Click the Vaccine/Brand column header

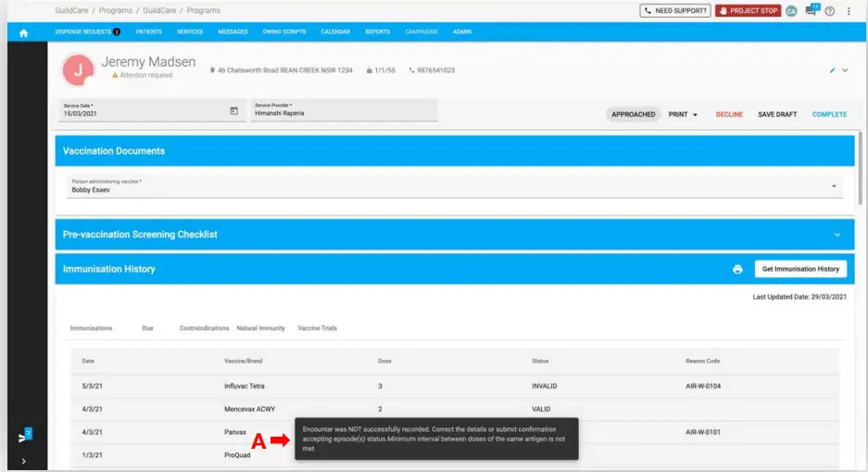(243, 362)
